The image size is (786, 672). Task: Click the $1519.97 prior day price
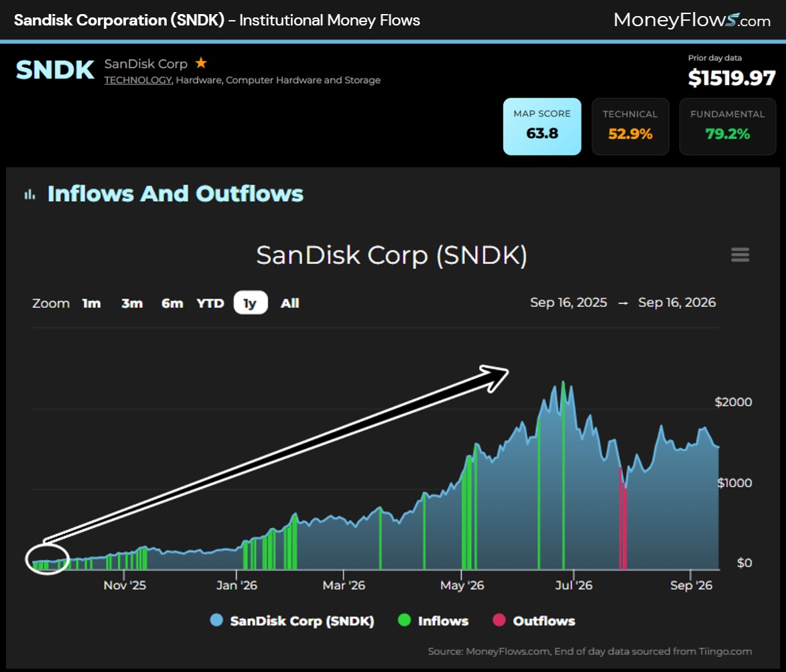(x=732, y=78)
